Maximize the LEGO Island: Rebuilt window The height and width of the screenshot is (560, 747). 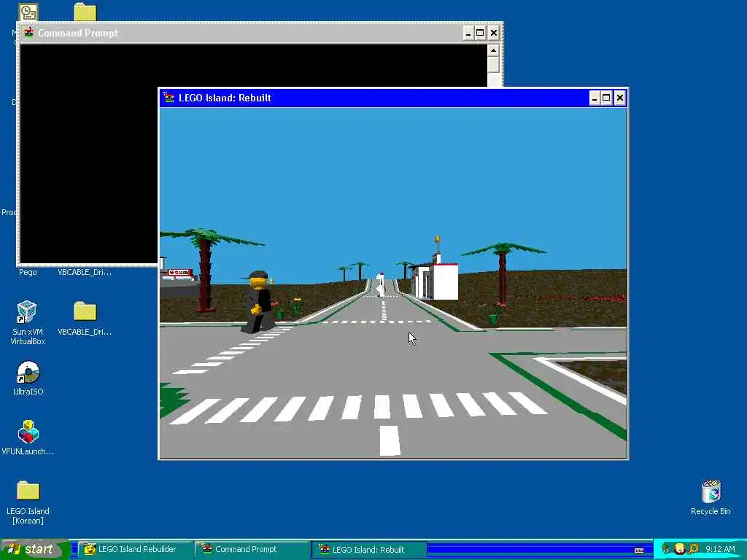coord(606,98)
